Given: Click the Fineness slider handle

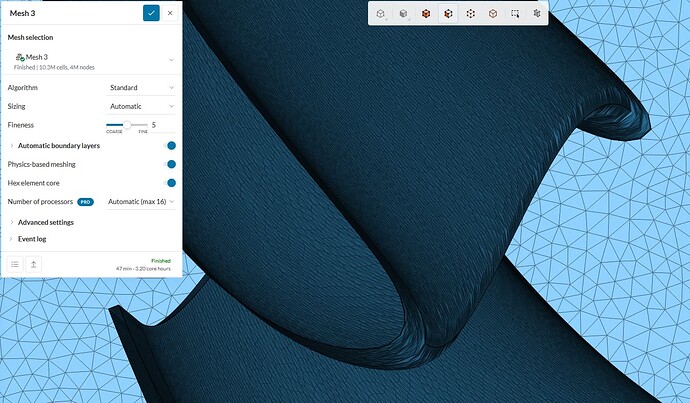Looking at the screenshot, I should (127, 125).
